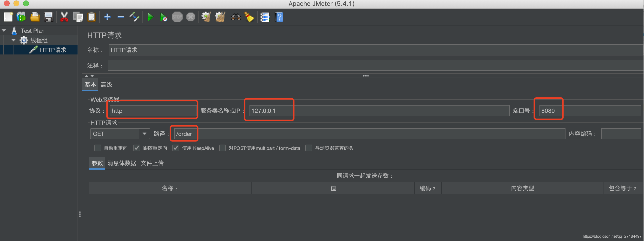Click the Toggle enable/disable icon
The image size is (644, 241).
click(x=134, y=17)
